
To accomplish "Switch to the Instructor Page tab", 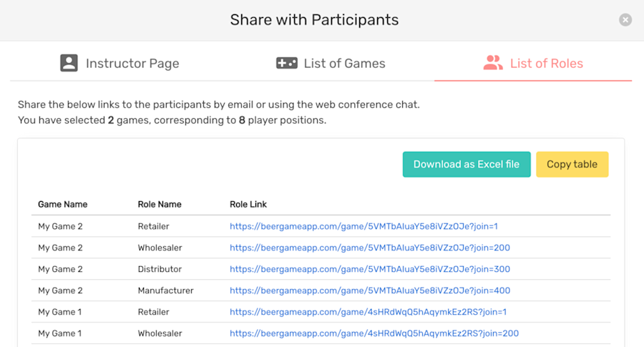I will 119,63.
